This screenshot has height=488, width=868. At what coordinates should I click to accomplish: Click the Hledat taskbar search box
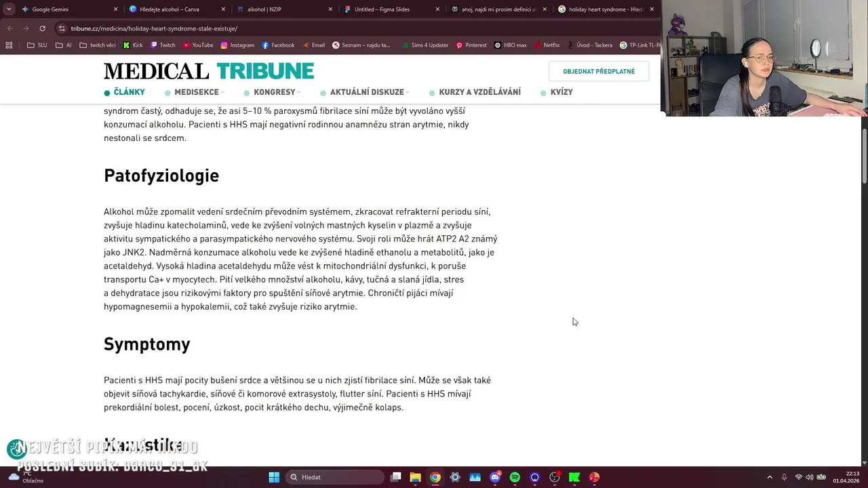pyautogui.click(x=335, y=477)
